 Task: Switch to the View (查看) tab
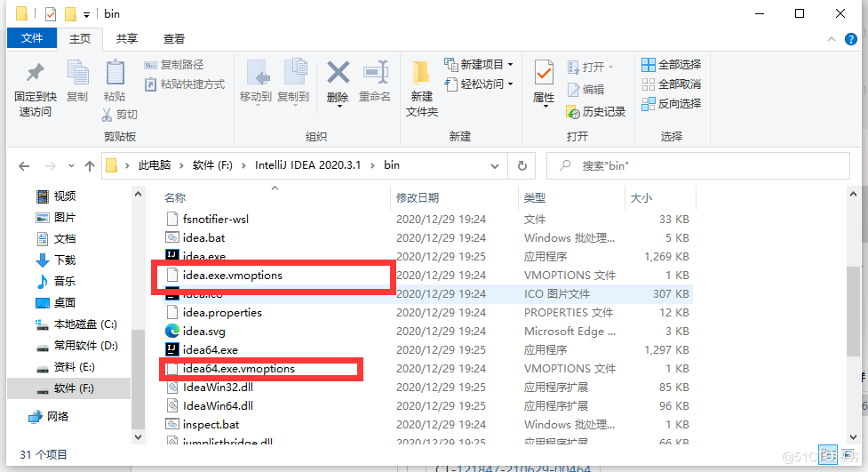[x=174, y=38]
